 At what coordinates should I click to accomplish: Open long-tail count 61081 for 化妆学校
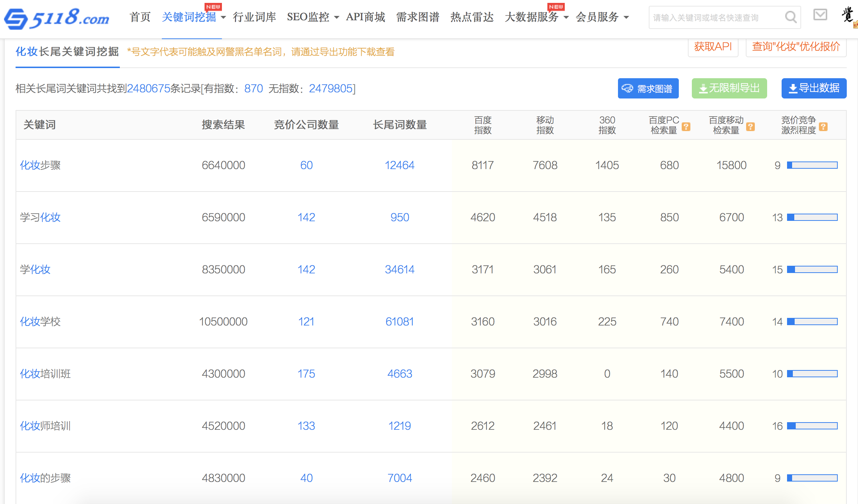(x=399, y=322)
